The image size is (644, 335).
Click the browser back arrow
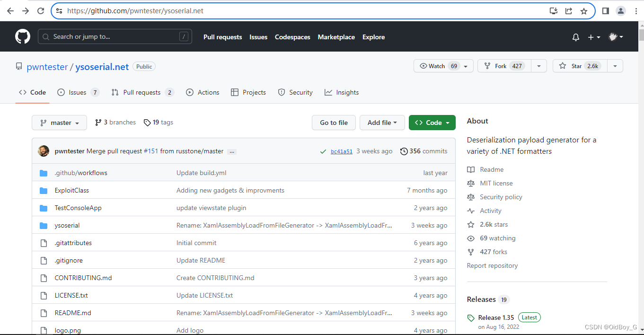point(10,11)
